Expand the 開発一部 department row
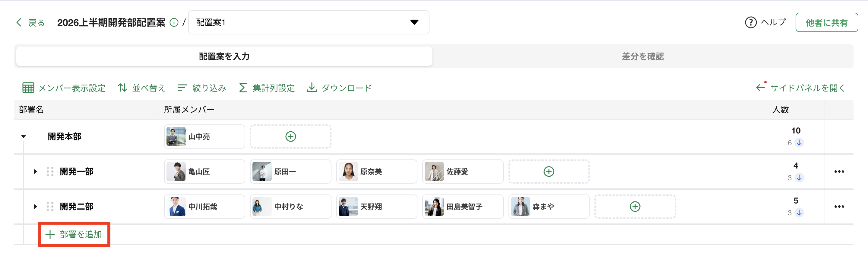 35,172
